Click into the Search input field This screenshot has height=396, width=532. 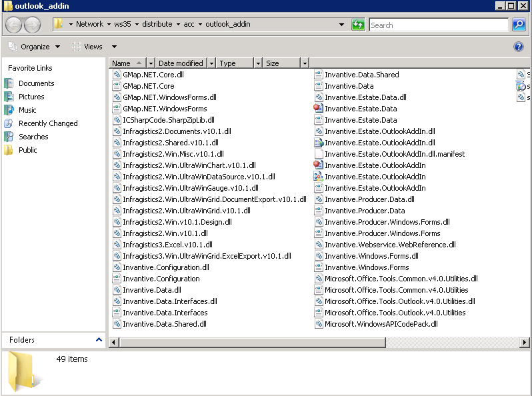(x=439, y=25)
